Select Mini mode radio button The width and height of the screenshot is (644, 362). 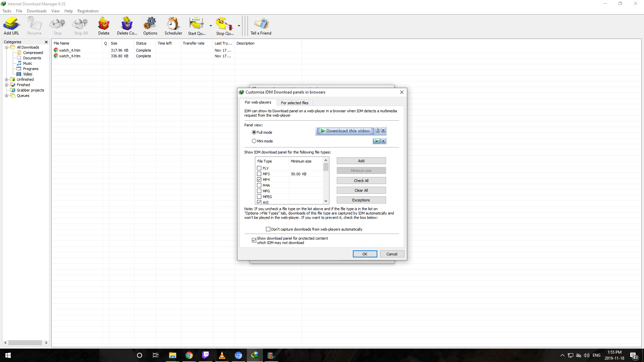tap(254, 141)
